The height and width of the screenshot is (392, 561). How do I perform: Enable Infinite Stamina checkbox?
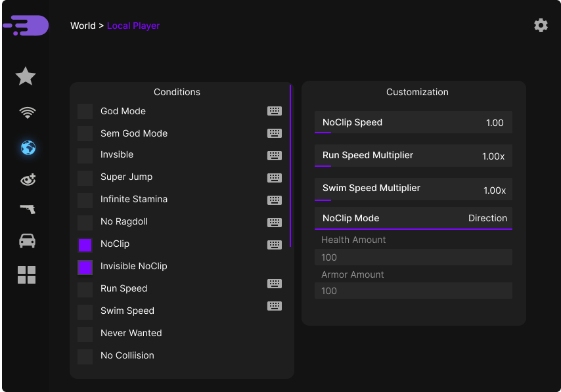tap(85, 200)
